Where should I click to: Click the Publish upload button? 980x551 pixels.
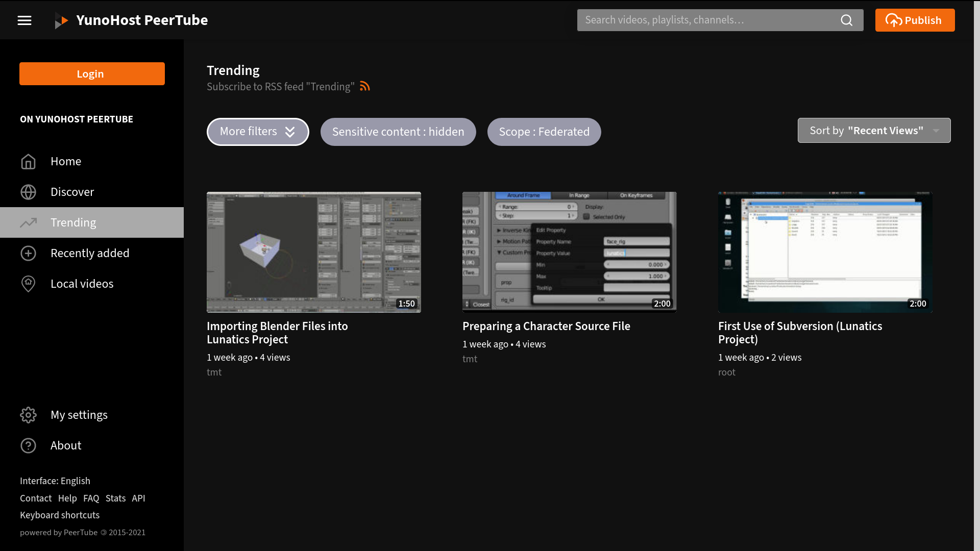(915, 20)
